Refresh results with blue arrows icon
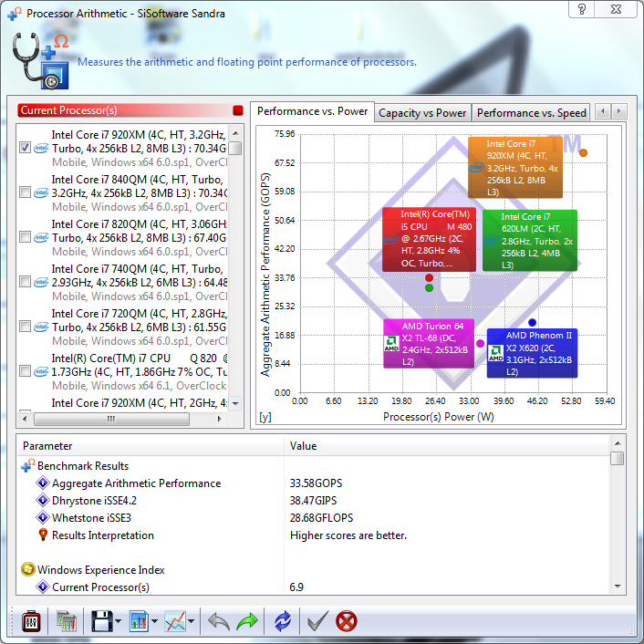 (x=283, y=621)
